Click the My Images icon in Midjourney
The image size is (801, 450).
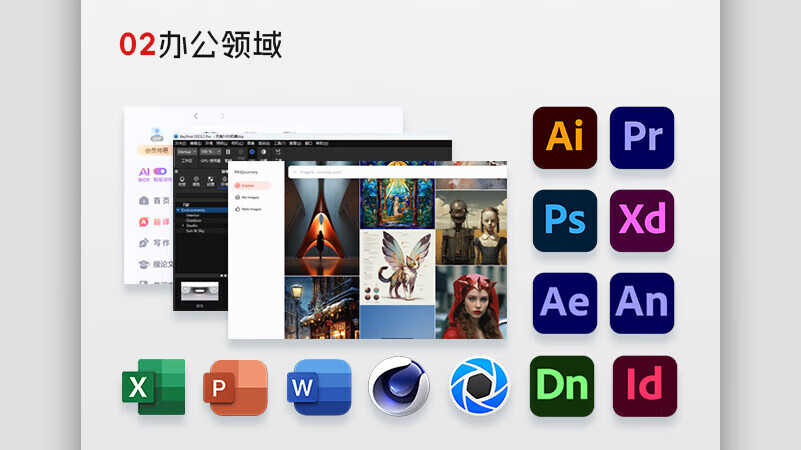(238, 197)
